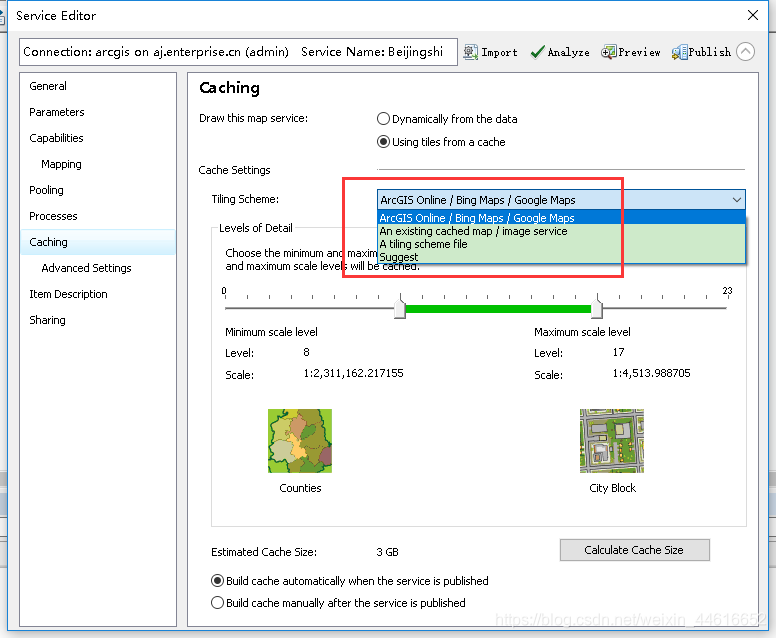Viewport: 776px width, 638px height.
Task: Open the Sharing section
Action: pos(47,320)
